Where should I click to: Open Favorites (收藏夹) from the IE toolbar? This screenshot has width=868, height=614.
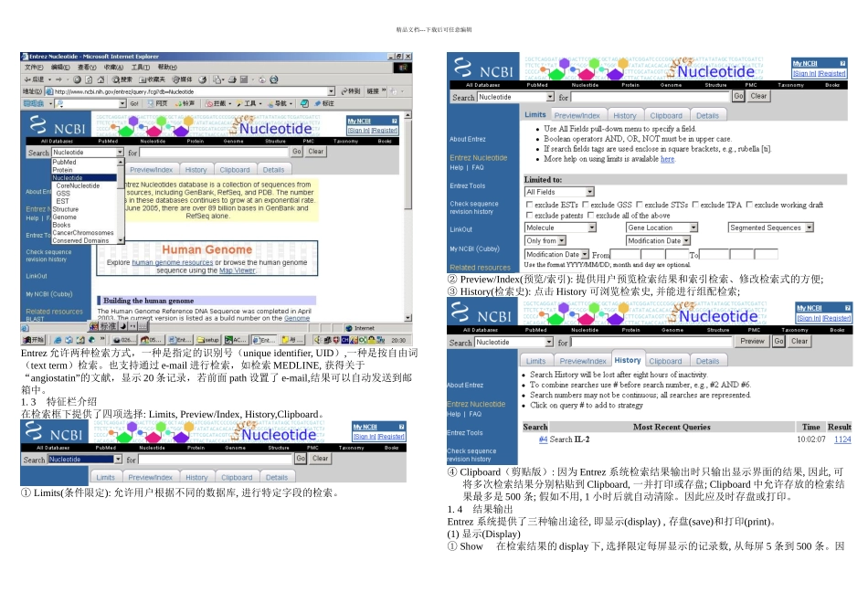pos(153,79)
